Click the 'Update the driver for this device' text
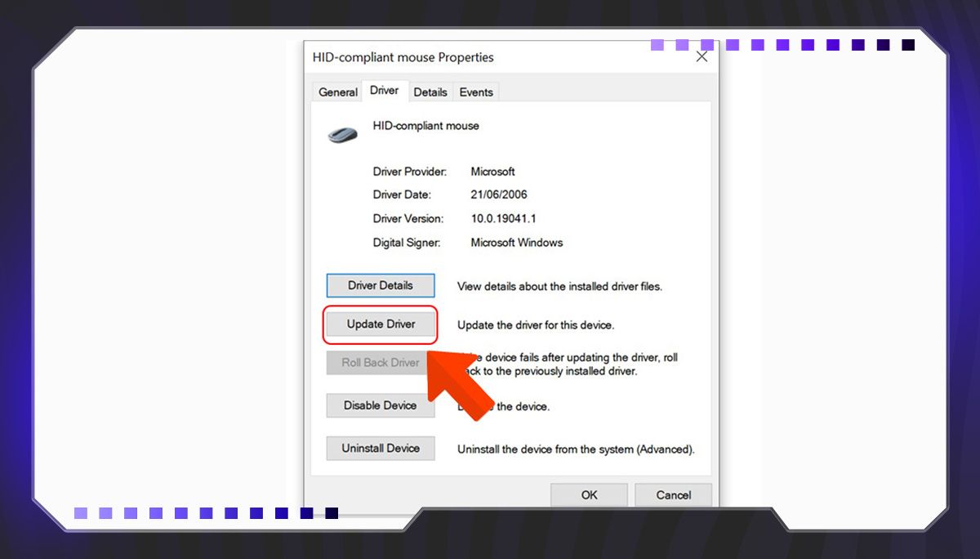Image resolution: width=980 pixels, height=559 pixels. coord(535,325)
